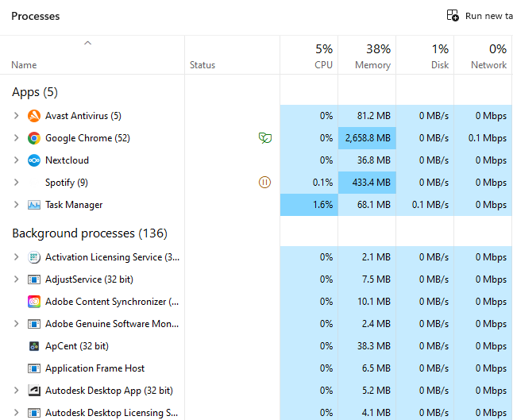Expand the Avast Antivirus process group

pyautogui.click(x=16, y=115)
